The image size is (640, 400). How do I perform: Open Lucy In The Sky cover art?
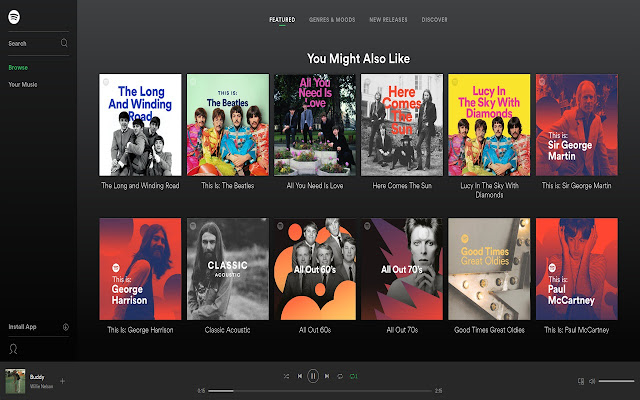tap(489, 125)
